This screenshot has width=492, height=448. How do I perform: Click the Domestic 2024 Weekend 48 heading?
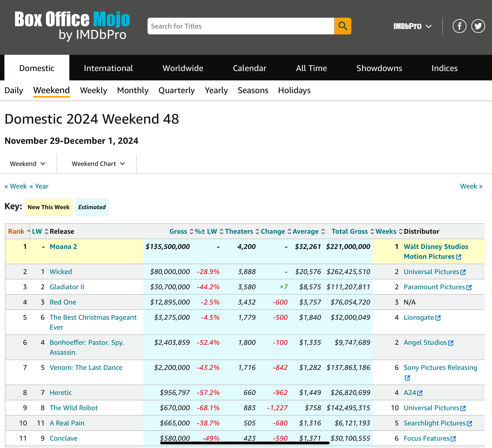point(92,119)
